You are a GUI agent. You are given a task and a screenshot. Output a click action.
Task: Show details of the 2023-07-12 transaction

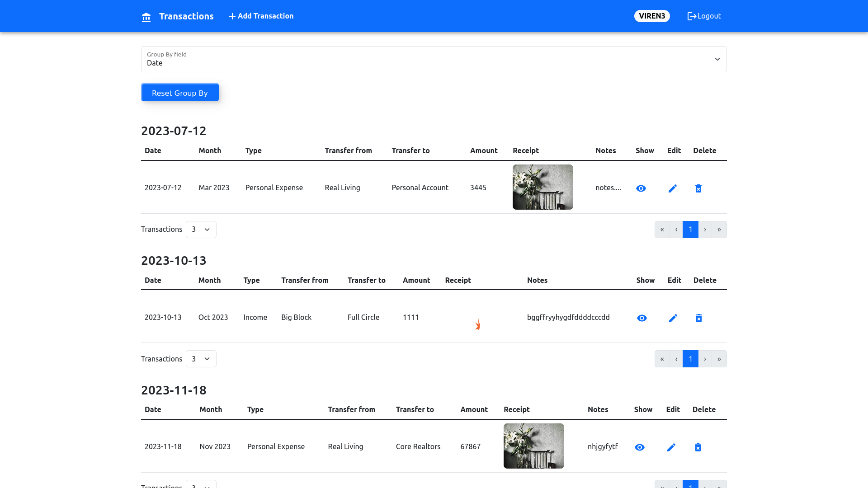coord(641,188)
